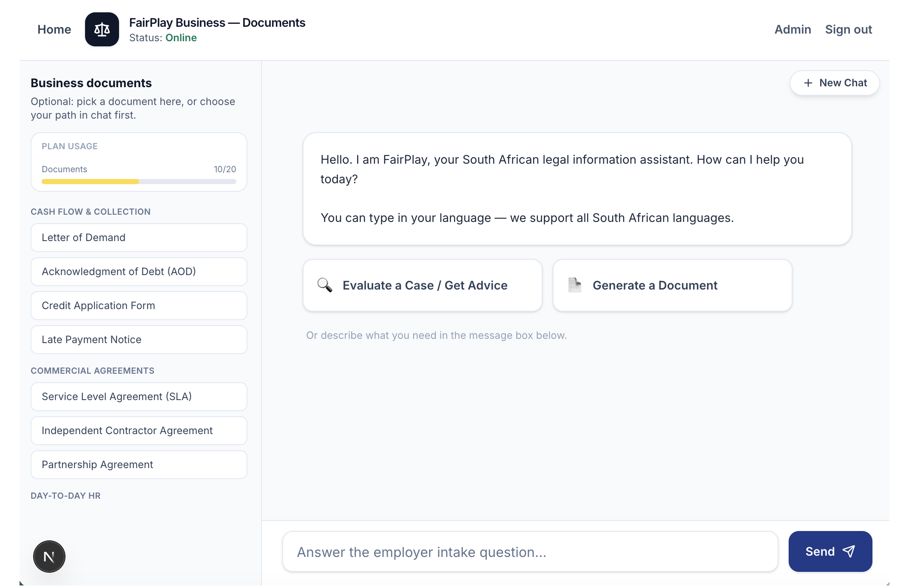The image size is (909, 588).
Task: Select Acknowledgment of Debt (AOD)
Action: pos(139,272)
